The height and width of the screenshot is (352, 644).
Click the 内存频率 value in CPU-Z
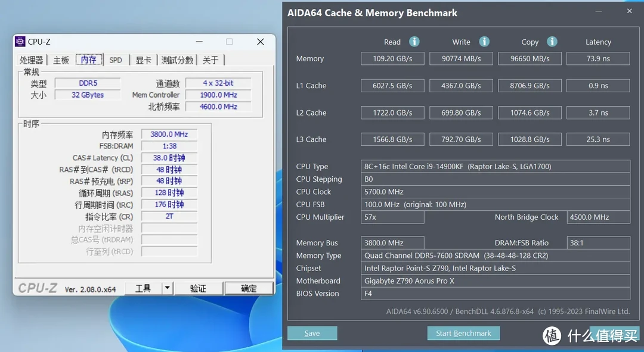tap(169, 135)
